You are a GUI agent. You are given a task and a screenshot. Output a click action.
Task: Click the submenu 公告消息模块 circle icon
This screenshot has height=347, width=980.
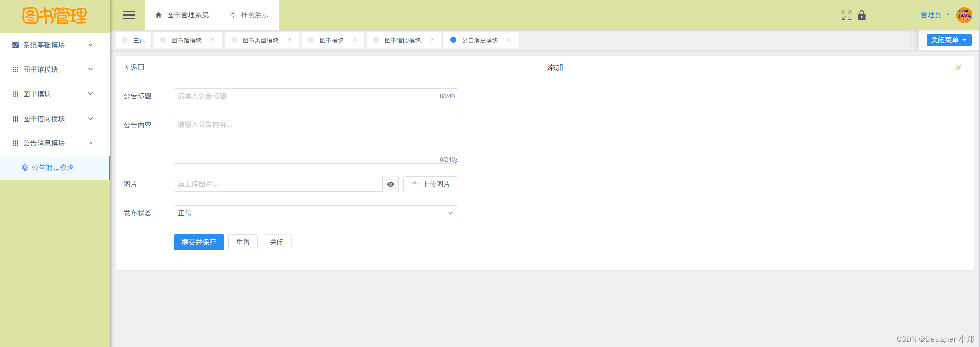(25, 168)
